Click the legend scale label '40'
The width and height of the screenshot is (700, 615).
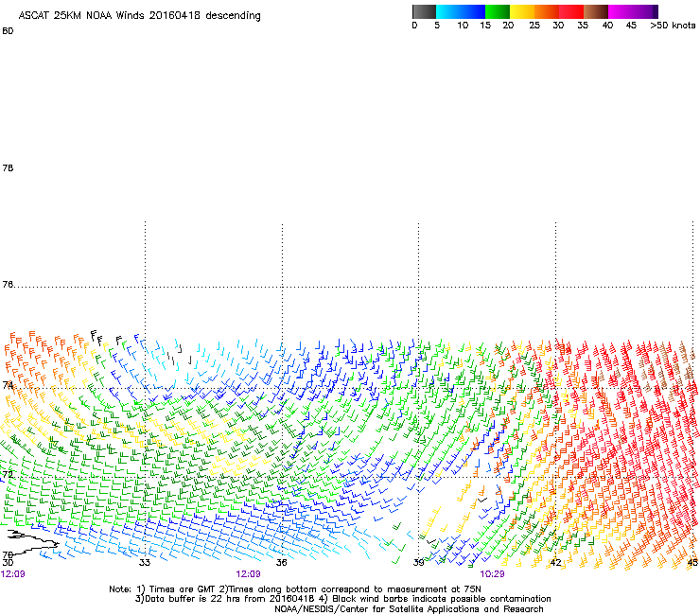point(607,26)
